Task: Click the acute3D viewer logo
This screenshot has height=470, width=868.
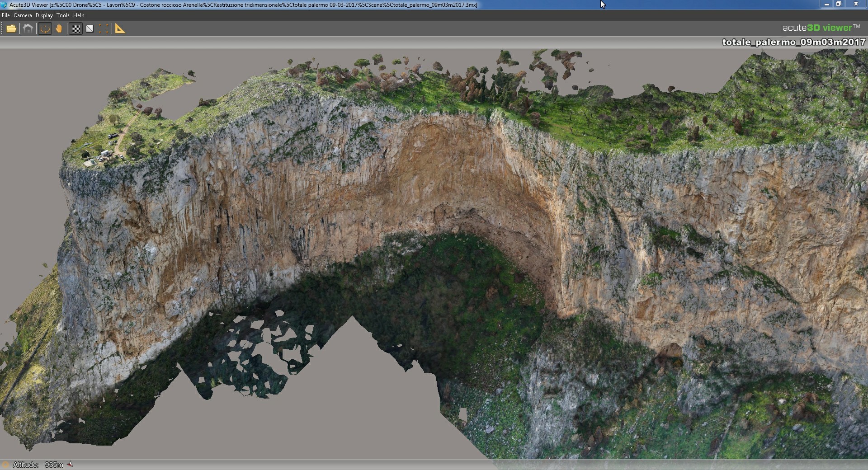Action: [x=821, y=28]
